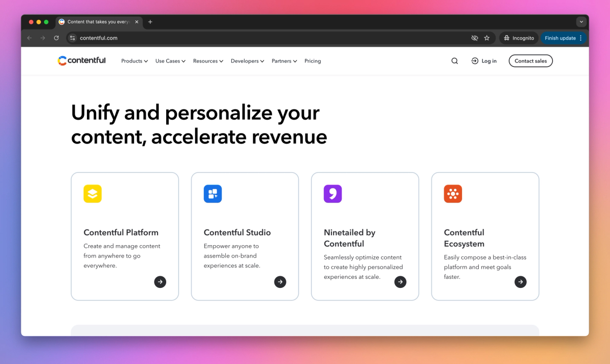
Task: Open the Pricing page link
Action: click(x=313, y=61)
